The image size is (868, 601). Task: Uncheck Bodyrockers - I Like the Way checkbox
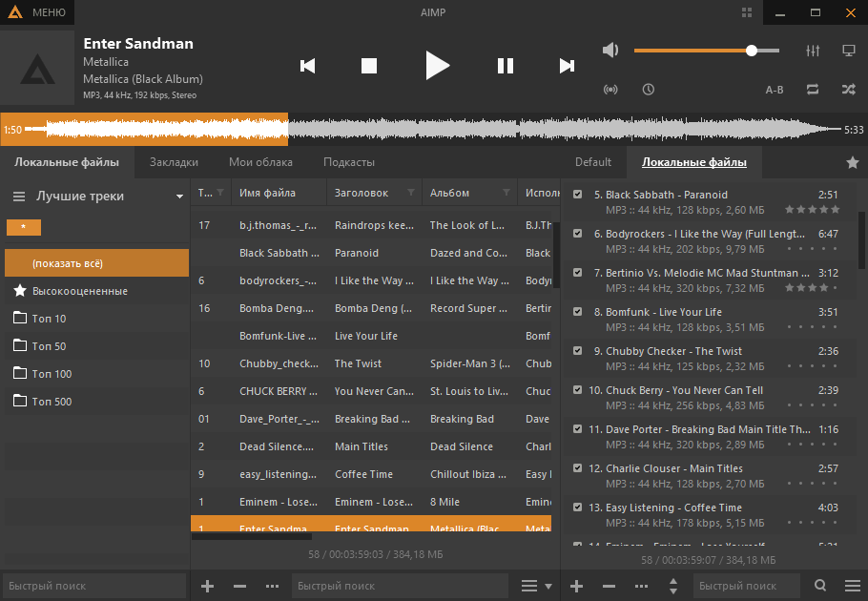point(577,234)
